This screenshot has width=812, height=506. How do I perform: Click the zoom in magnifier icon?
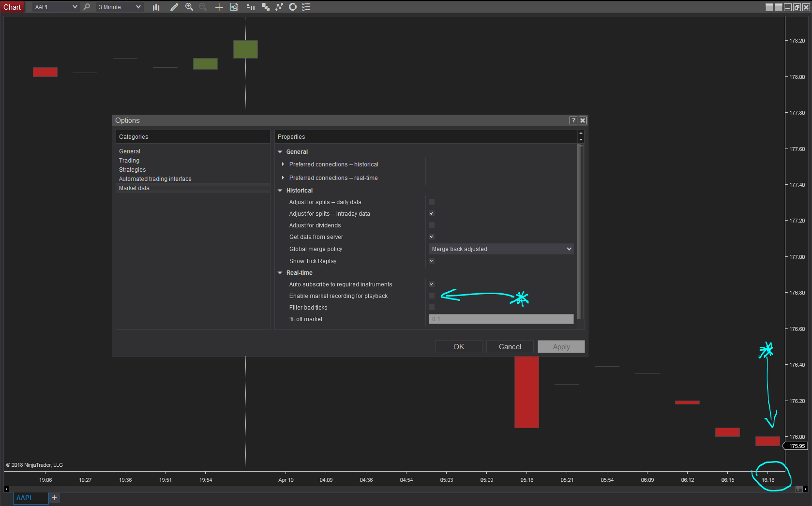tap(189, 7)
